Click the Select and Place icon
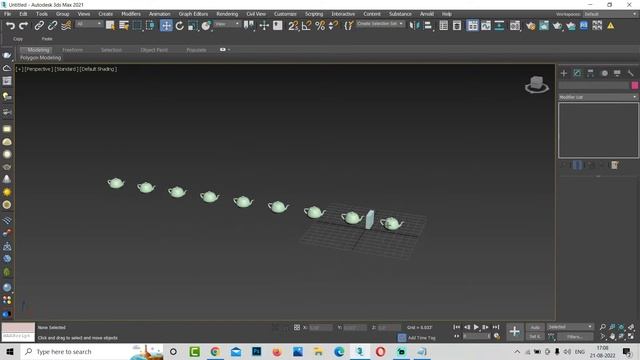 pos(206,26)
